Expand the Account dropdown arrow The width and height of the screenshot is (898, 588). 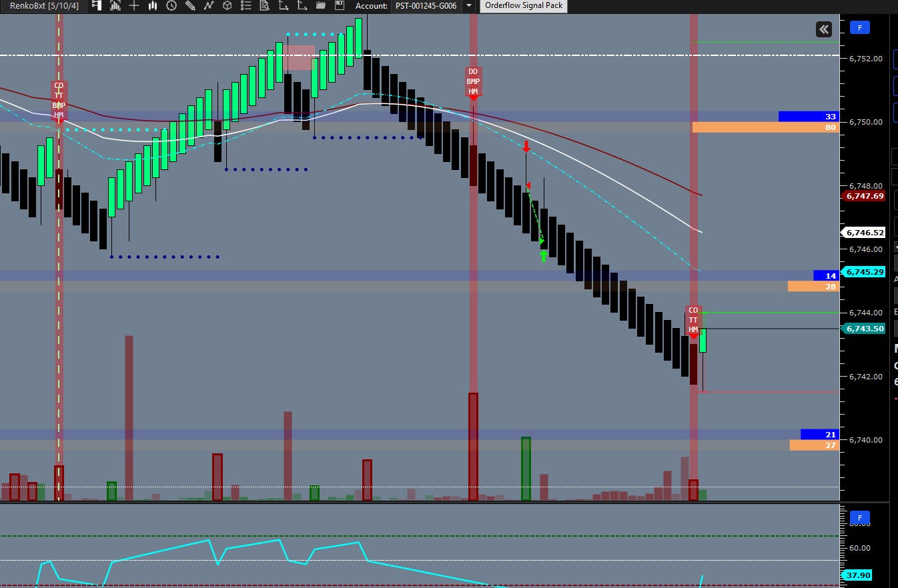click(469, 5)
